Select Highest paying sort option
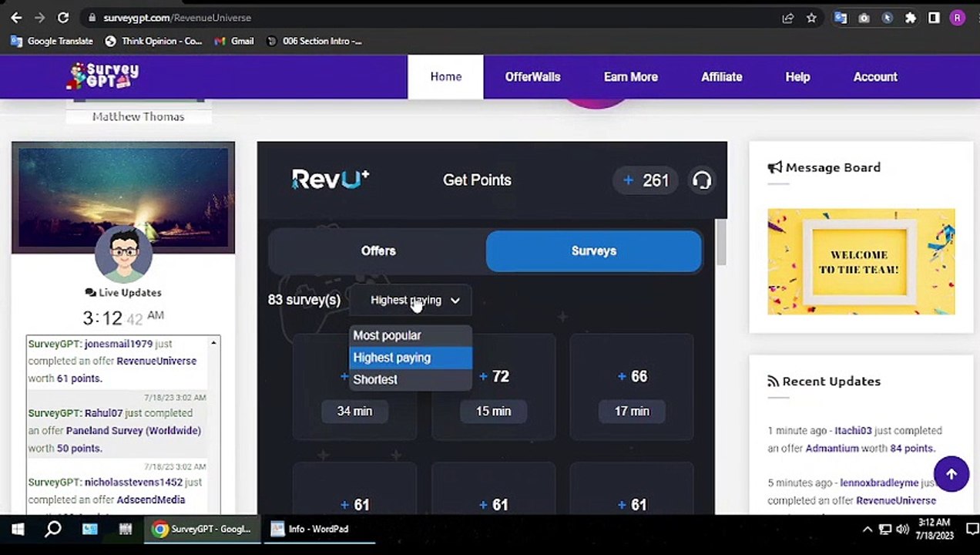 coord(411,358)
